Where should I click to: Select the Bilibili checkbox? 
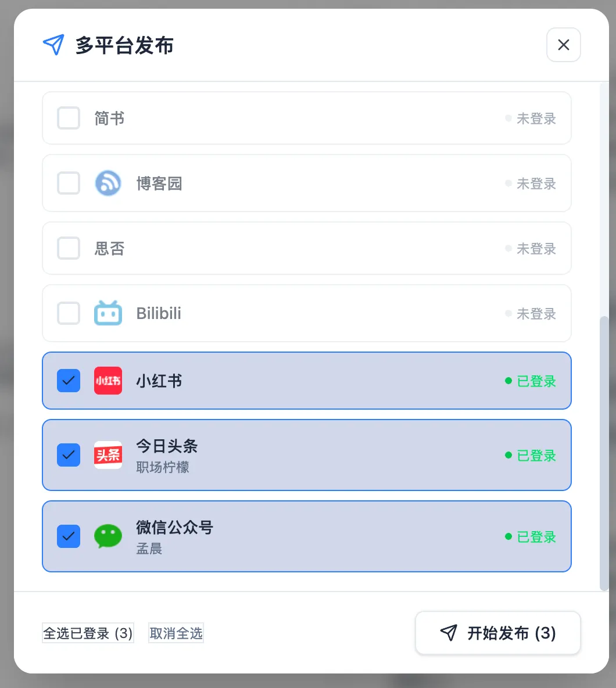tap(69, 313)
